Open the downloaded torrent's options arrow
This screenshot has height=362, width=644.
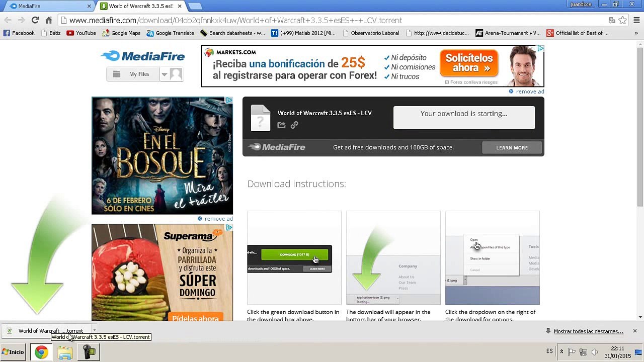94,331
